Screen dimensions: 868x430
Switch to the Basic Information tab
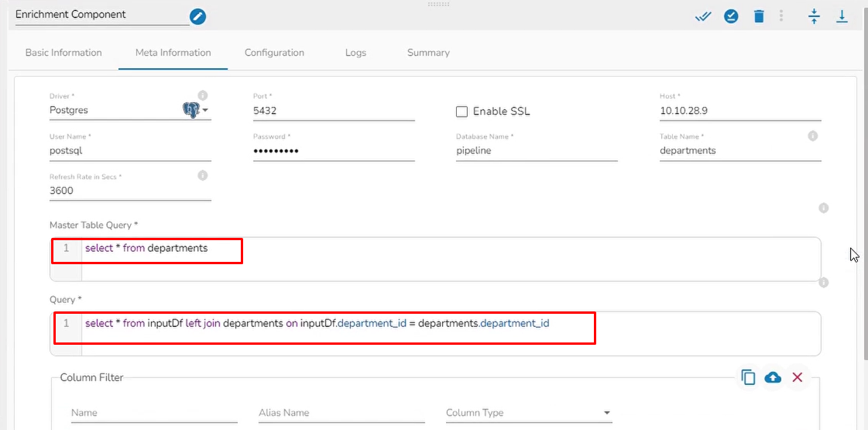click(x=63, y=53)
